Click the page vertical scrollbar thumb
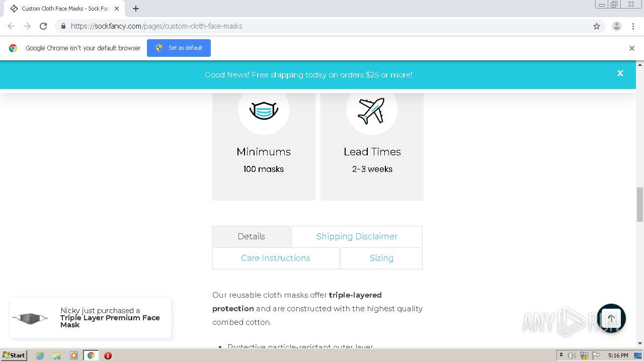 pos(640,204)
